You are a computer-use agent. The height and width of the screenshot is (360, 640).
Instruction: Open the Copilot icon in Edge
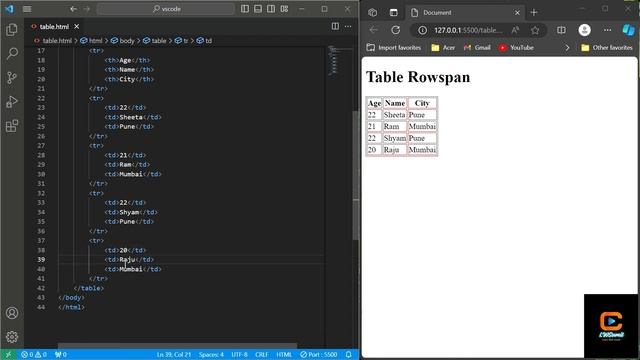coord(629,30)
